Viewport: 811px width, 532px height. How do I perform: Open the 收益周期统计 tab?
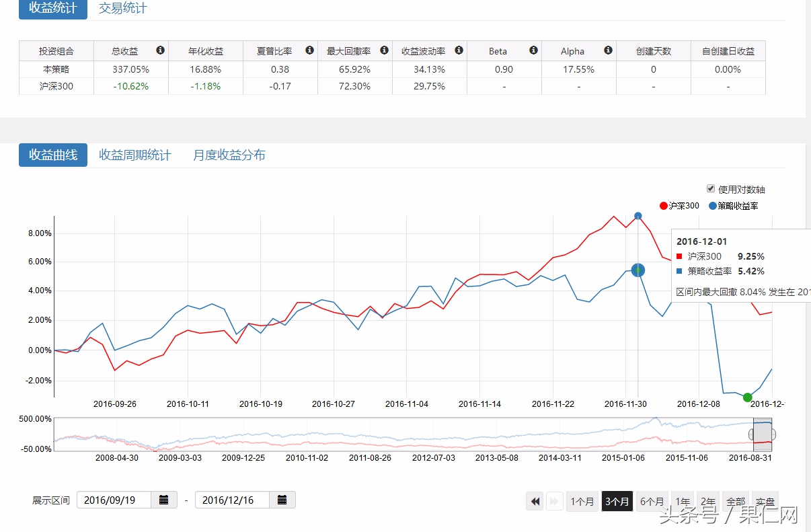tap(135, 155)
